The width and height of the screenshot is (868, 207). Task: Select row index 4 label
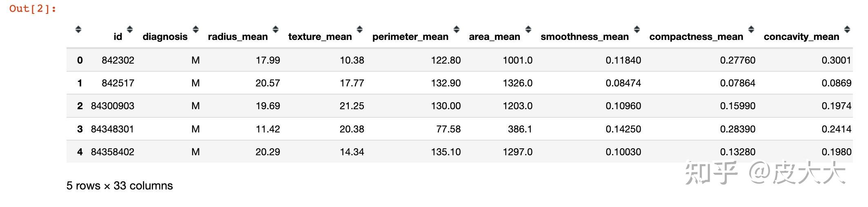[80, 152]
